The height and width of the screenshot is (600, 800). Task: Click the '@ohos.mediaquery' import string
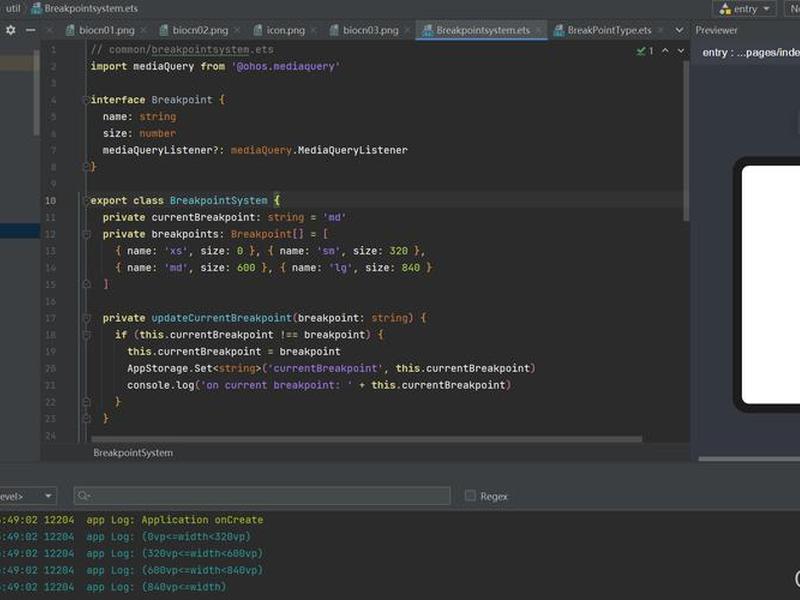[x=285, y=66]
